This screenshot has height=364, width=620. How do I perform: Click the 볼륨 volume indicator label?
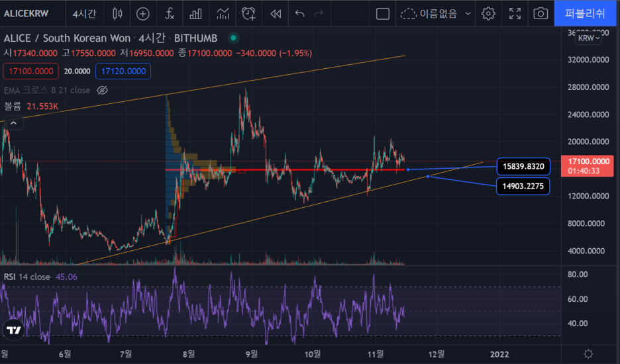point(13,106)
